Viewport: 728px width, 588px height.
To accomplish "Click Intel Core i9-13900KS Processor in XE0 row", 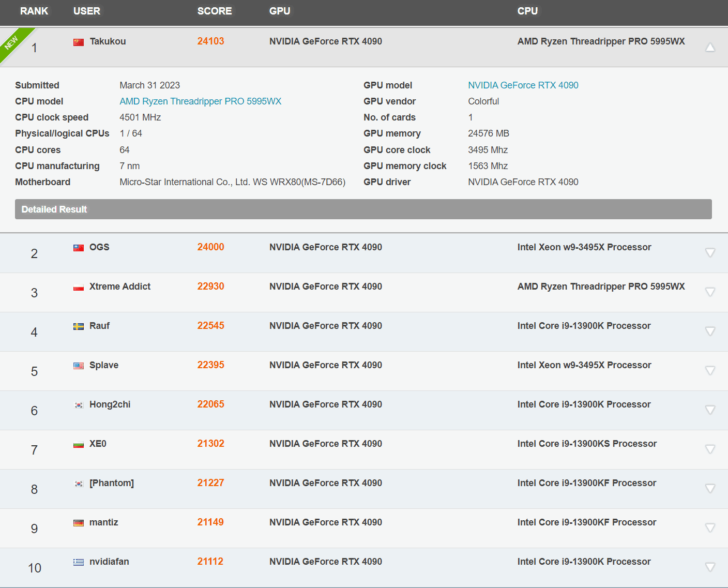I will click(587, 444).
